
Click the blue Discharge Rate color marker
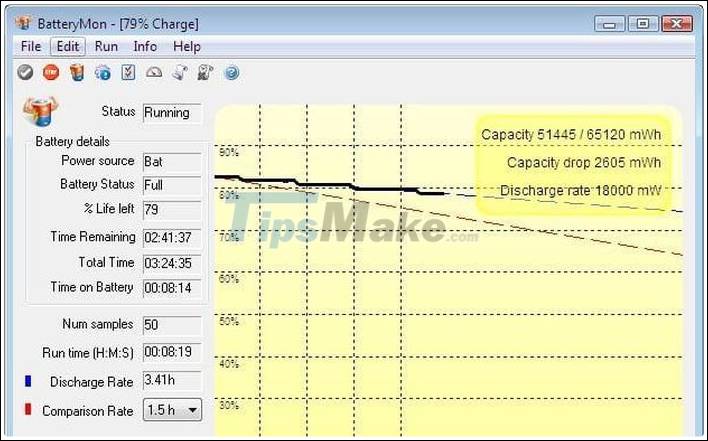click(x=28, y=381)
